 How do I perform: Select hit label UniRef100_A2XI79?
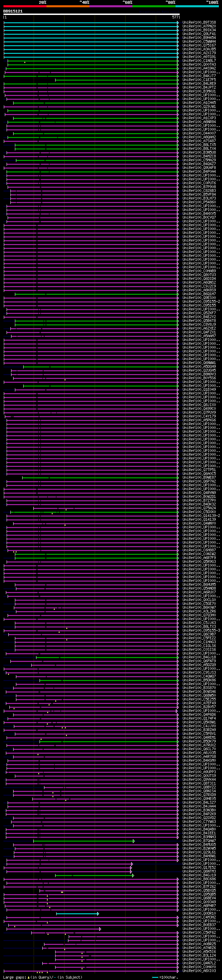tap(199, 53)
